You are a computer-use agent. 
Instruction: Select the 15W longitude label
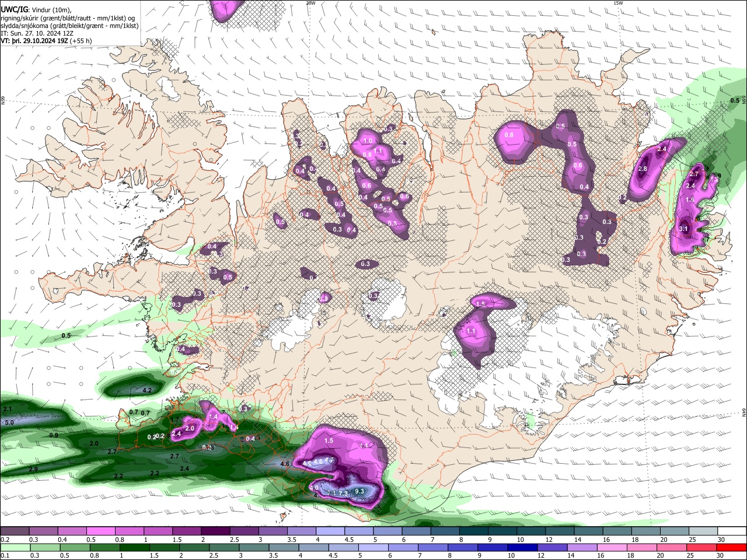tap(618, 3)
